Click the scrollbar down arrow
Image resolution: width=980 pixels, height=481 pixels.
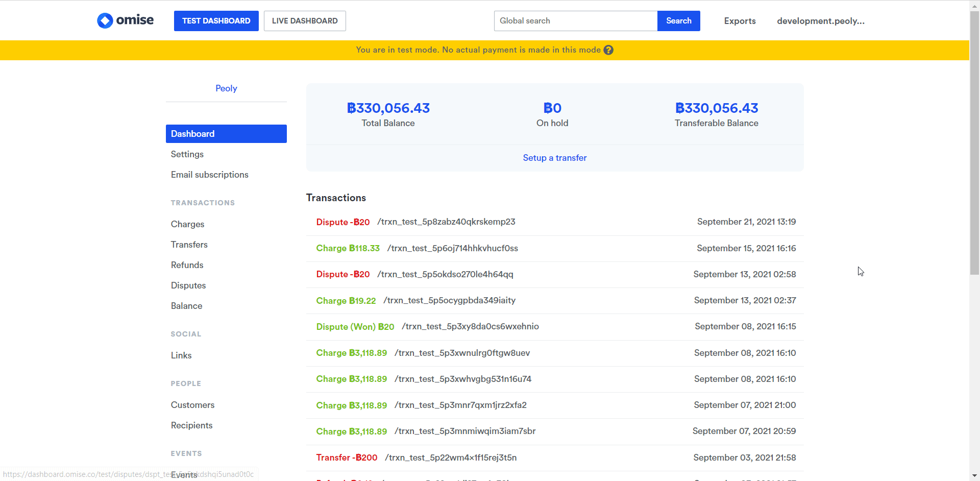pyautogui.click(x=974, y=475)
